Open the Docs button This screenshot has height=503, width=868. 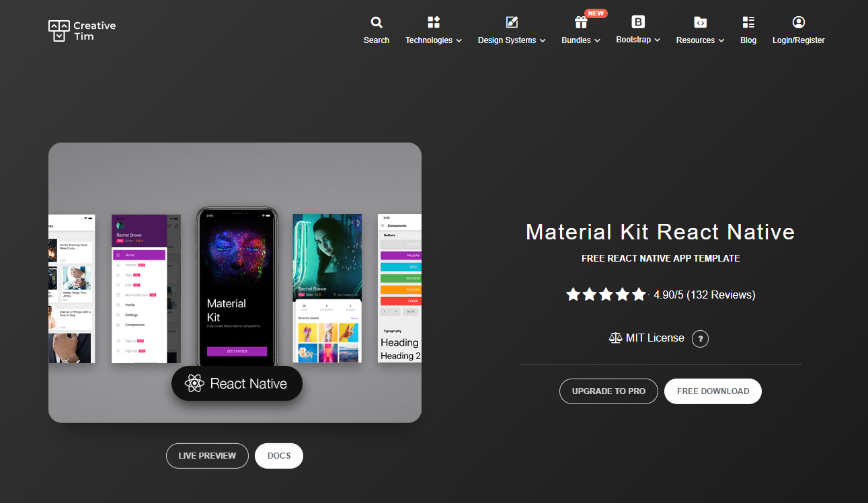coord(279,456)
